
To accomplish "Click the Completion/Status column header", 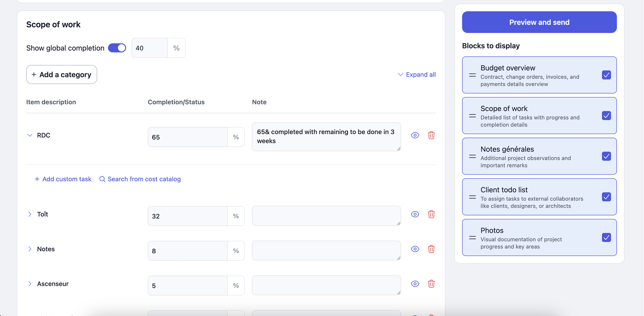I will coord(176,102).
